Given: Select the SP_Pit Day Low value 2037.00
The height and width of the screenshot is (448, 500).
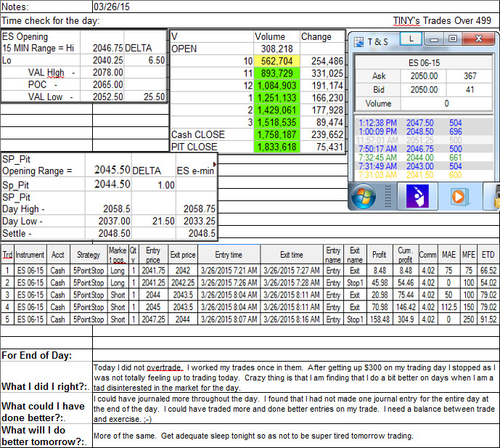Looking at the screenshot, I should [x=114, y=221].
